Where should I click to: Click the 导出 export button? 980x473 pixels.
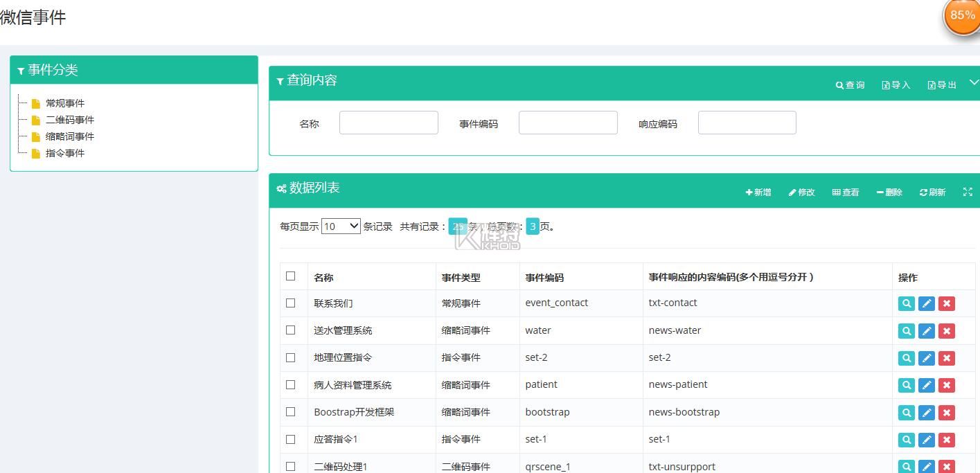(x=942, y=85)
